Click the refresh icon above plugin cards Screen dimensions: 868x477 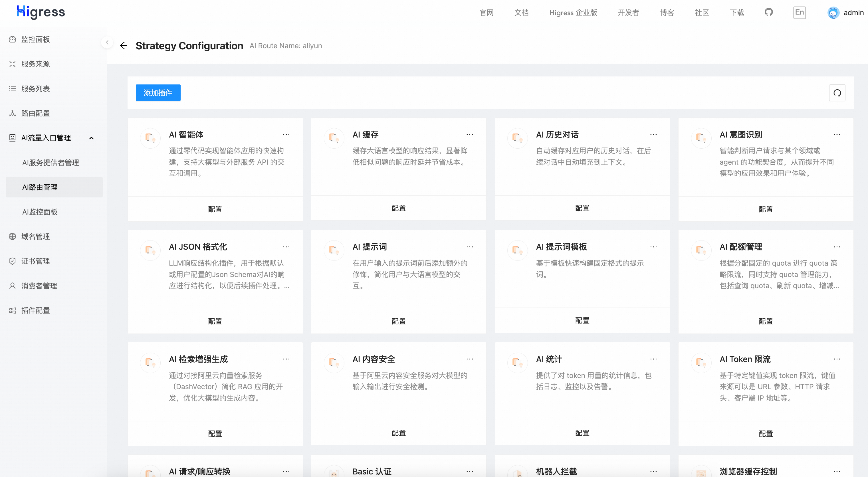click(837, 92)
